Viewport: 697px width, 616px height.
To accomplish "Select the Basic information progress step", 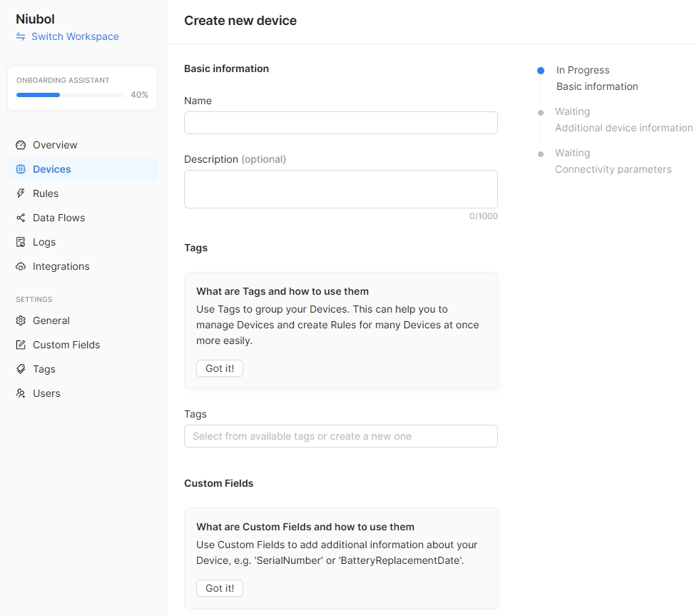I will [596, 86].
